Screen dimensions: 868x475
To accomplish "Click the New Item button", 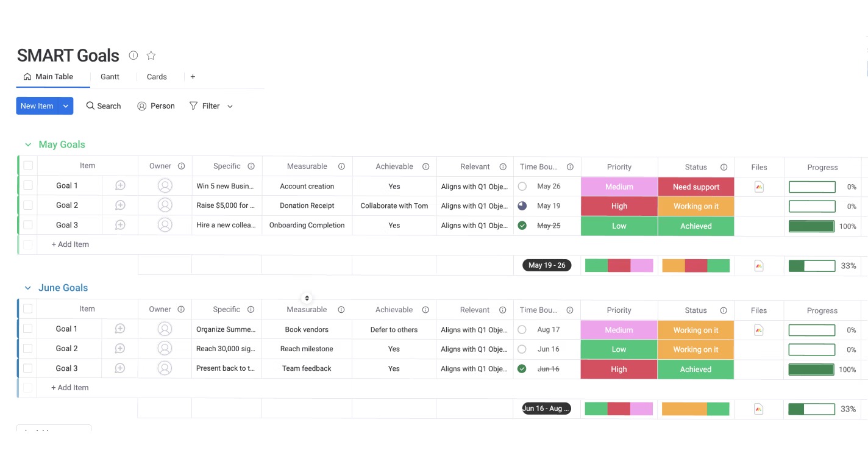I will tap(37, 106).
